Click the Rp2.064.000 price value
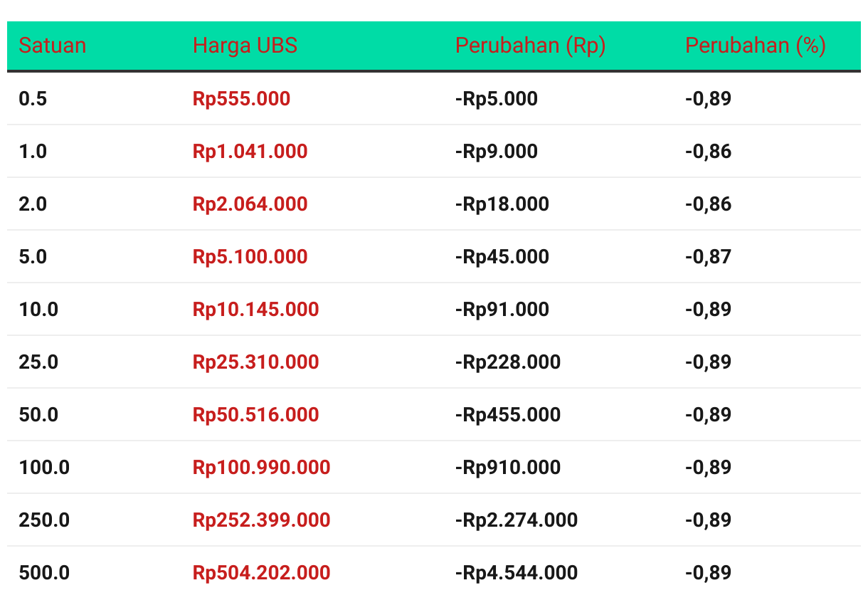This screenshot has width=868, height=605. coord(250,204)
